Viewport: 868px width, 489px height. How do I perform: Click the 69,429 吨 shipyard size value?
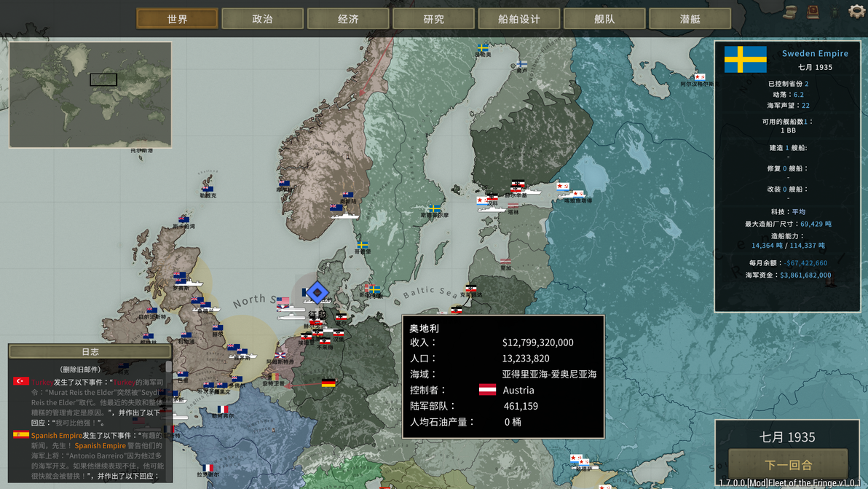pyautogui.click(x=816, y=224)
